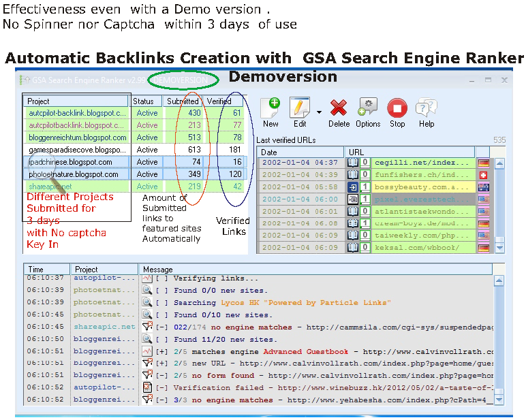
Task: Click US flag in atlantistaekwondo row
Action: pyautogui.click(x=483, y=212)
